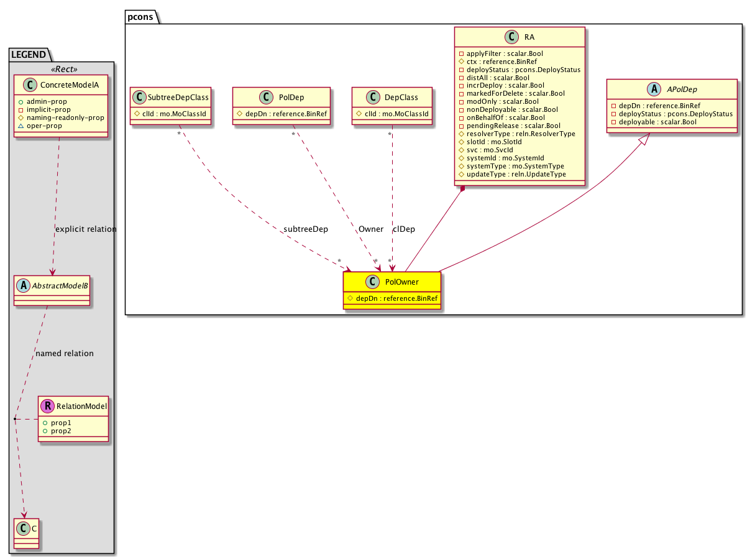Click the PolDep class circle icon
Screen dimensions: 755x560
coord(267,97)
